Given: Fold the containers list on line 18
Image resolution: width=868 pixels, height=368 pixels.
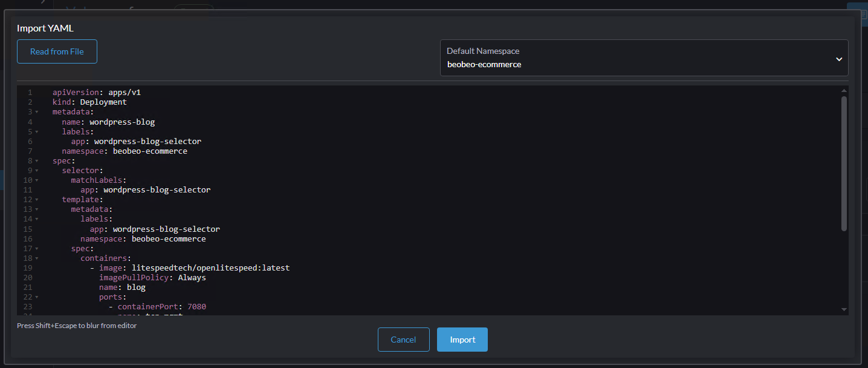Looking at the screenshot, I should click(37, 258).
